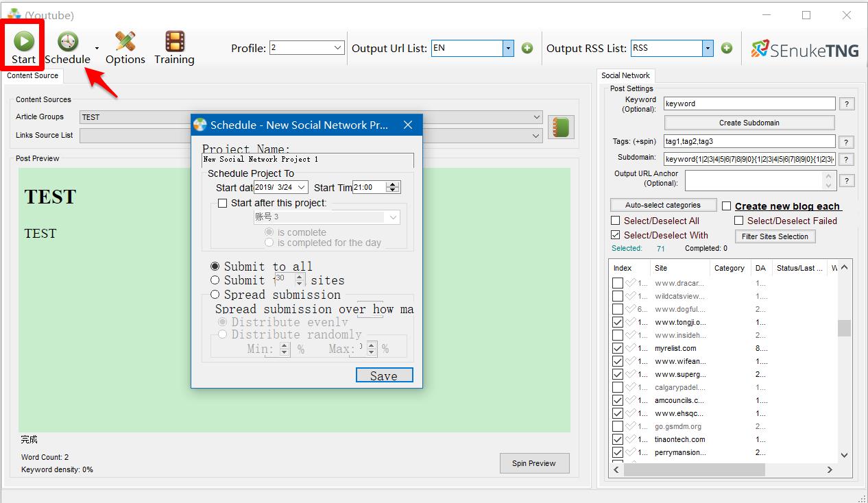Open the 账号 3 project dropdown

(394, 217)
